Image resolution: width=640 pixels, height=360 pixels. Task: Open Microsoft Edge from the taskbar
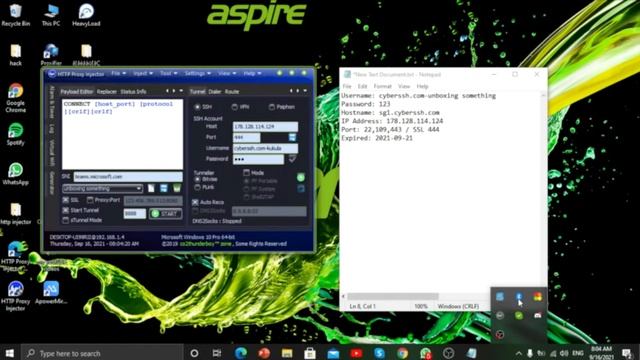240,353
